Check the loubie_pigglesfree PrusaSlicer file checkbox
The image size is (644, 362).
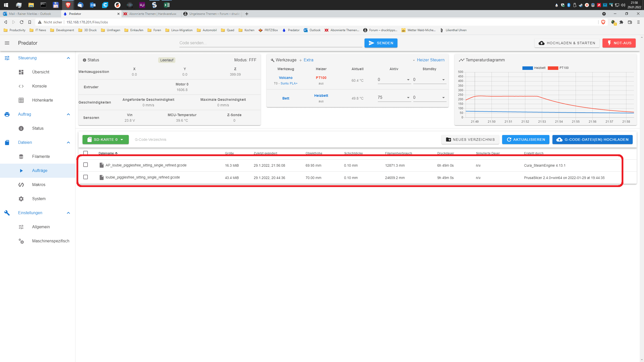click(x=86, y=177)
